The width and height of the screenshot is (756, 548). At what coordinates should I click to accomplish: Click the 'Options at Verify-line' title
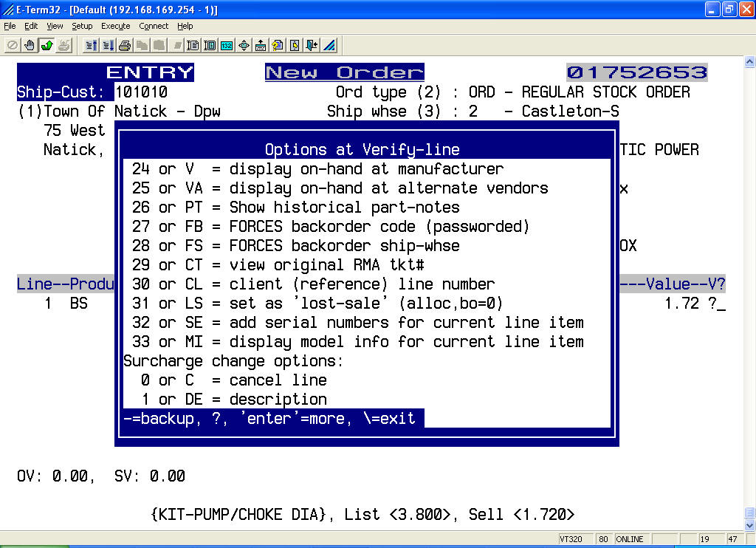click(362, 149)
